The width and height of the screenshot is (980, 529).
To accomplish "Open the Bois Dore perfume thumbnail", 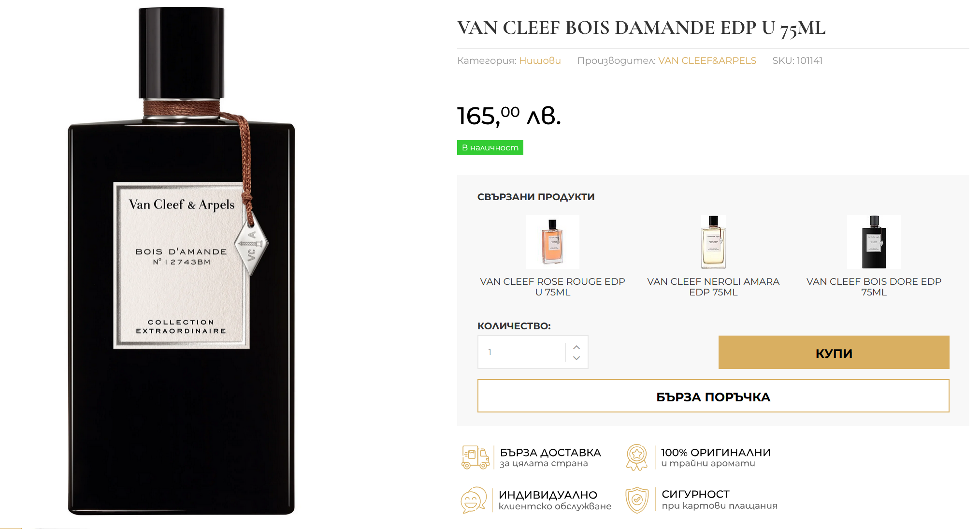I will point(874,242).
